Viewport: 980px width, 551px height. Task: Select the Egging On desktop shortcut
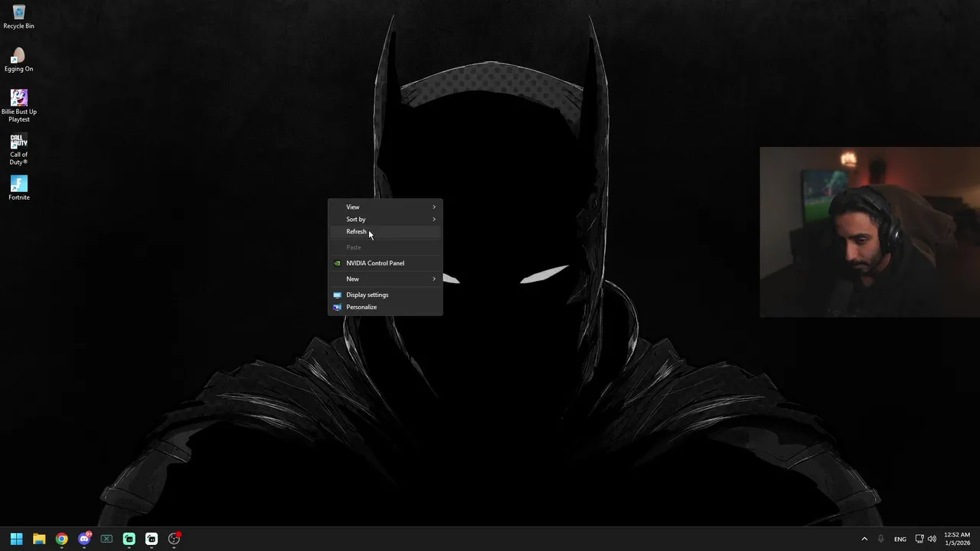click(x=18, y=60)
